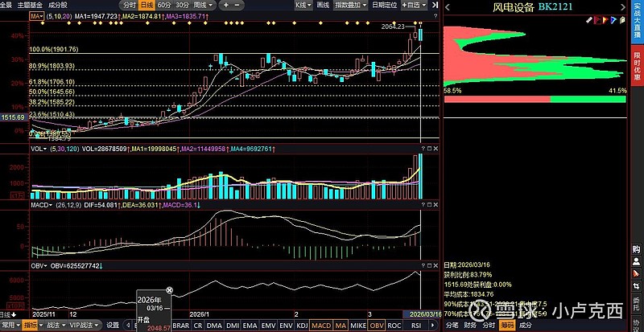Close the OBV indicator panel
The image size is (644, 332).
[436, 265]
